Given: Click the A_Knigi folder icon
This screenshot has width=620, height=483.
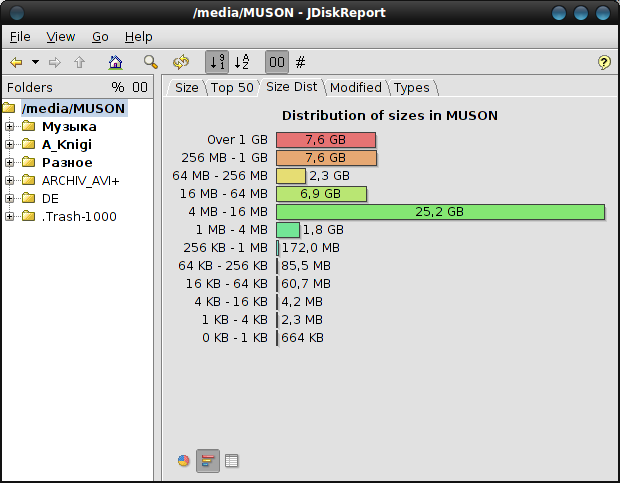Looking at the screenshot, I should (x=28, y=144).
